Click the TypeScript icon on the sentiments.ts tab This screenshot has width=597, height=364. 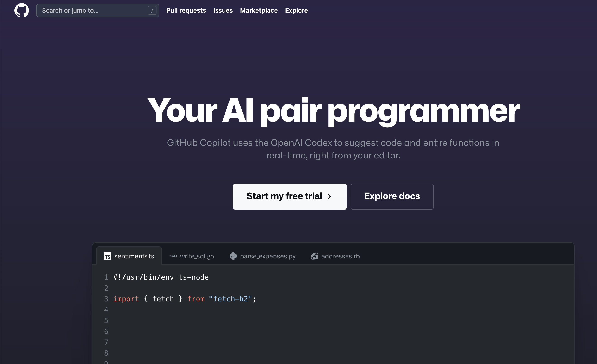(x=107, y=256)
